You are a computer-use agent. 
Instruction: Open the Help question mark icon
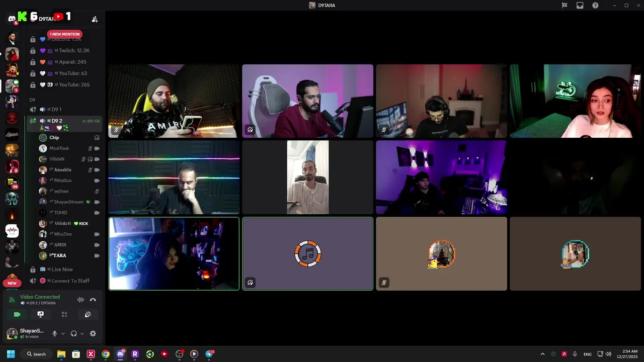(595, 6)
